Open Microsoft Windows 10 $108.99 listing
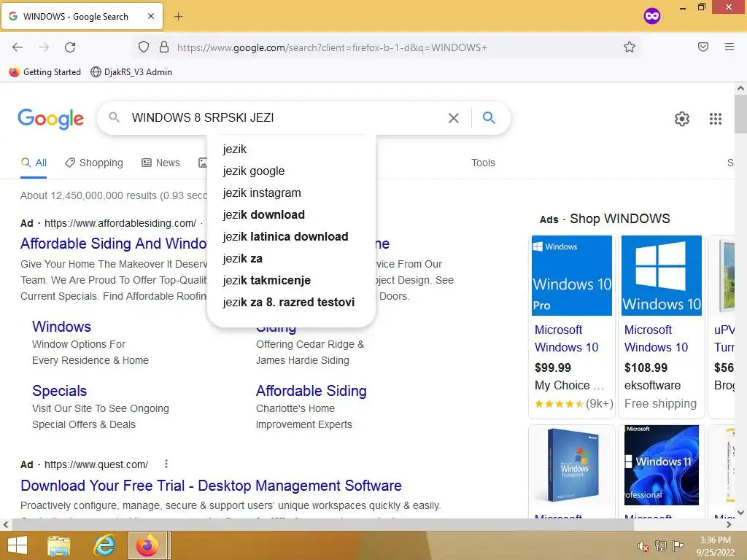The image size is (747, 560). click(656, 338)
